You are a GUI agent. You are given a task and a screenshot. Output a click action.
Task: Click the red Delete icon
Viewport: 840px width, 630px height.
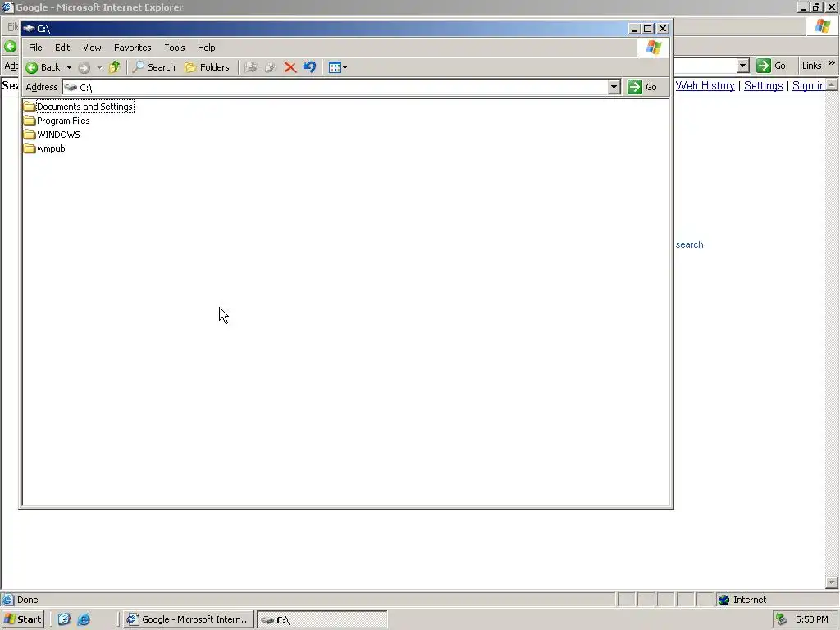pos(290,67)
